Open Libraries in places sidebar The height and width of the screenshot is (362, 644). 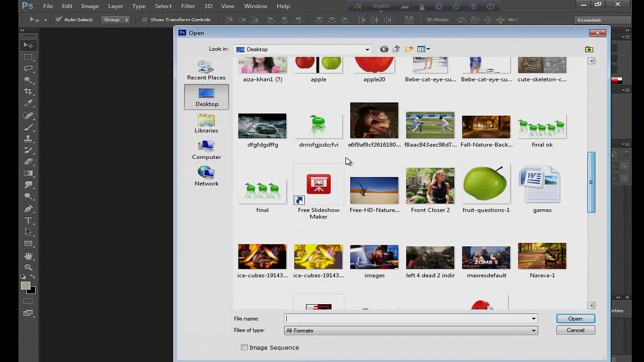[206, 124]
